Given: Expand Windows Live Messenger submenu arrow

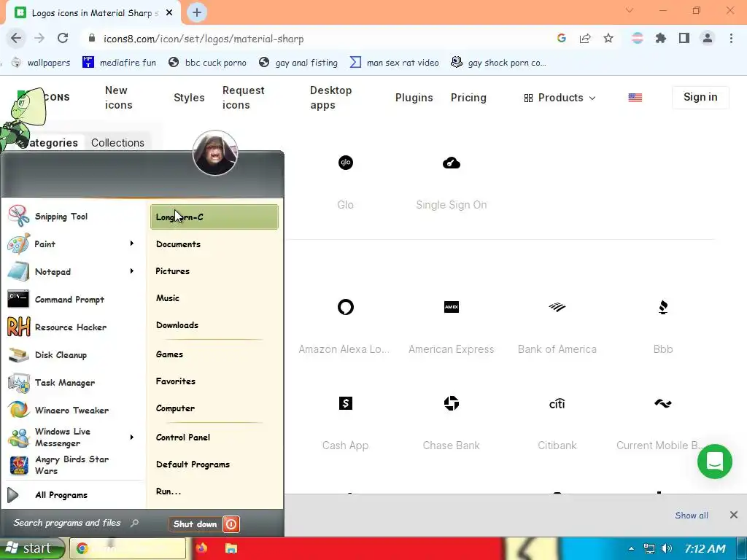Looking at the screenshot, I should click(x=132, y=437).
